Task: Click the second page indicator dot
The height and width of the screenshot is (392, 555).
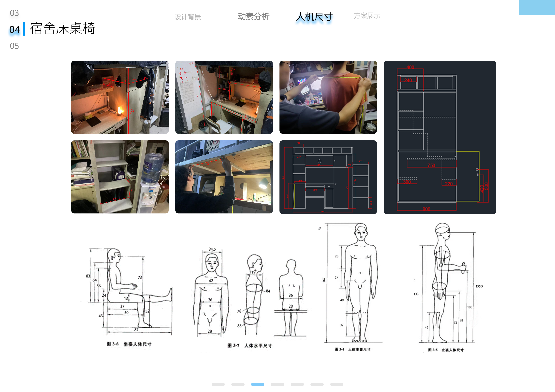Action: click(x=238, y=384)
